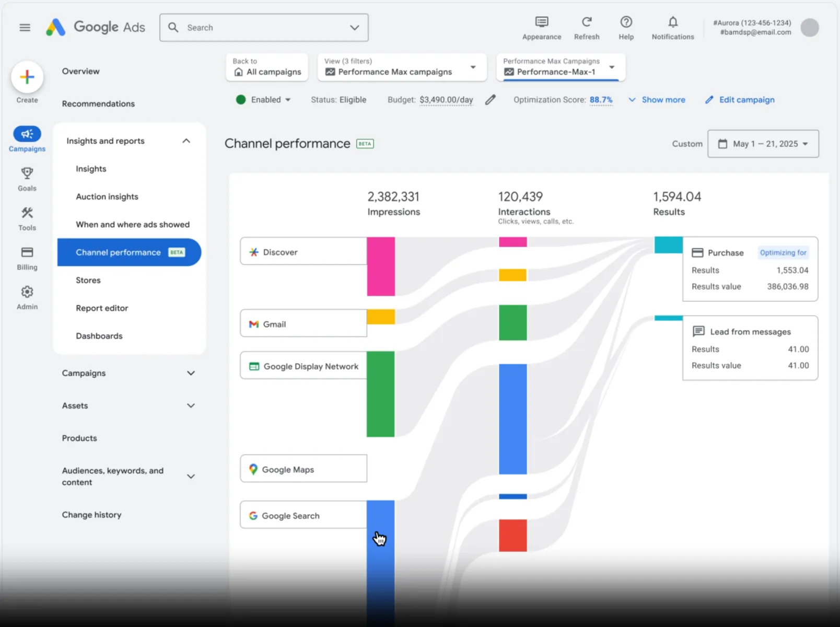Edit the daily budget with pencil icon
The image size is (840, 627).
click(x=490, y=99)
